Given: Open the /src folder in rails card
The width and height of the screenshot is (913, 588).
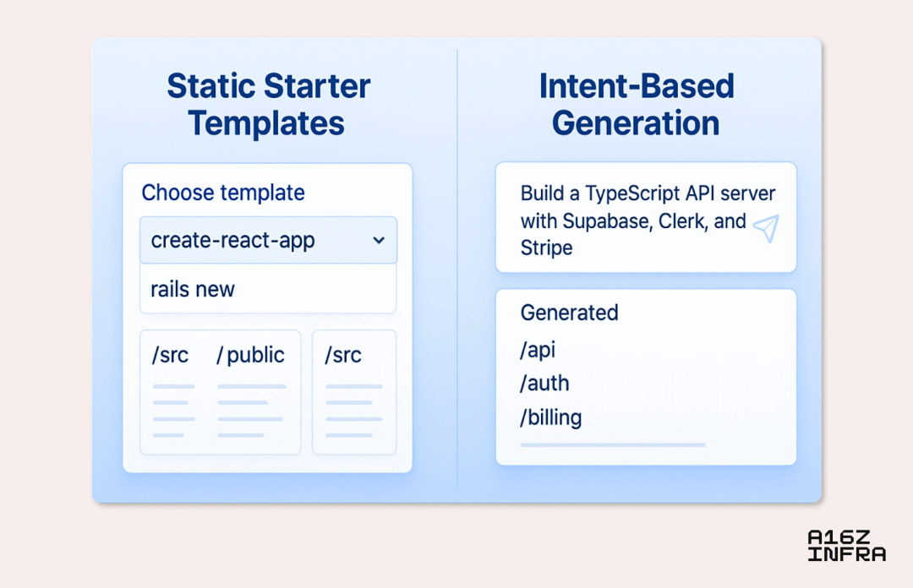Looking at the screenshot, I should click(343, 355).
